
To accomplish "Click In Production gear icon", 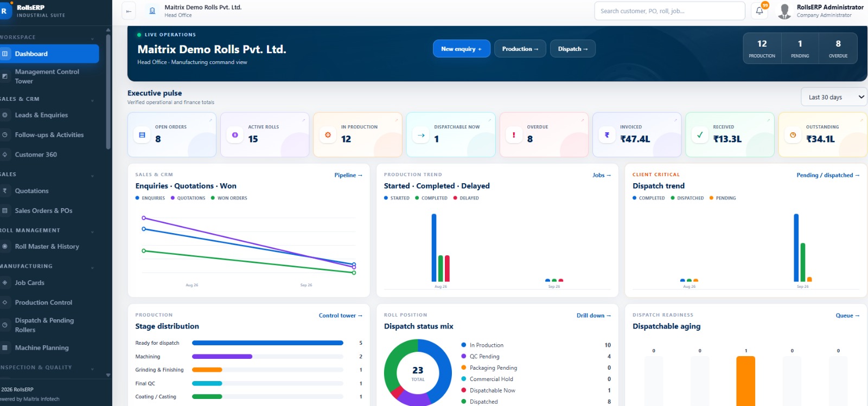I will pos(328,135).
